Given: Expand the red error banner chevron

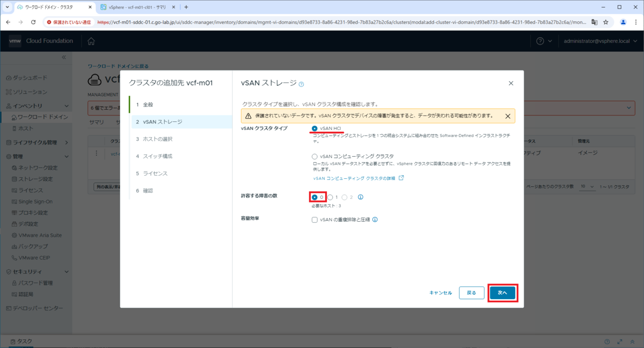Looking at the screenshot, I should (x=629, y=108).
